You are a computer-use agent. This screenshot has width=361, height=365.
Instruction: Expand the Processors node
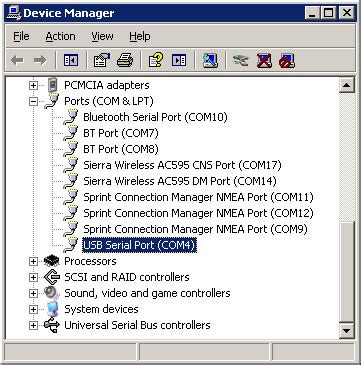33,262
